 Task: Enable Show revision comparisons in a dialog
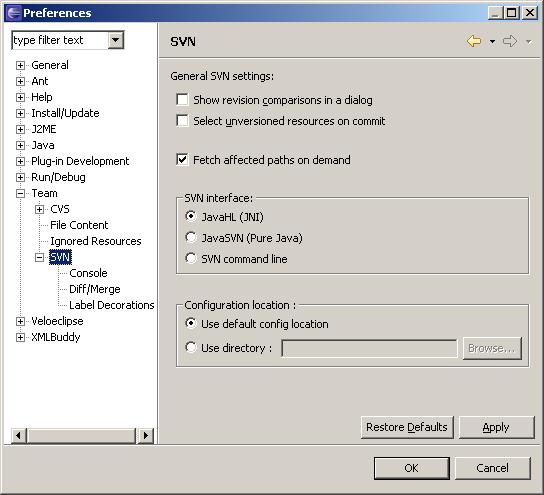click(182, 100)
